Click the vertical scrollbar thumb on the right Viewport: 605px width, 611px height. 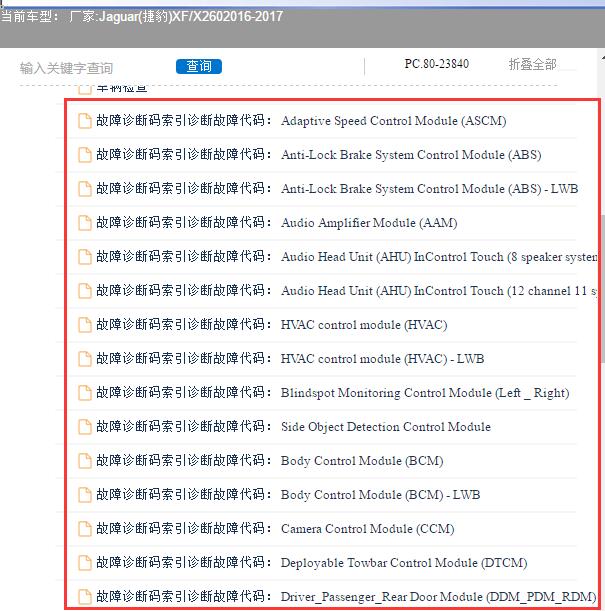coord(602,288)
